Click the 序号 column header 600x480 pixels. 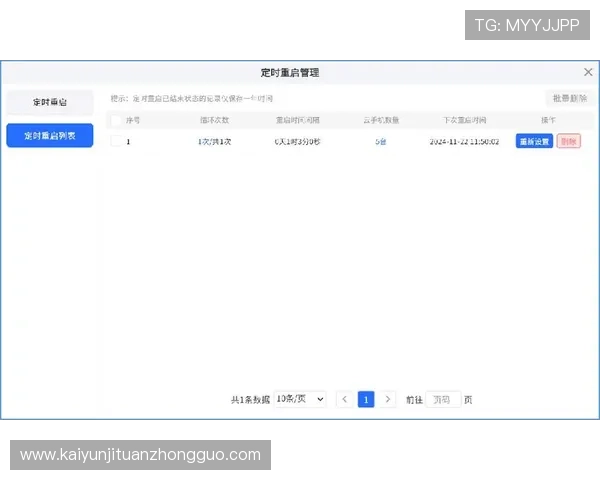[x=133, y=120]
